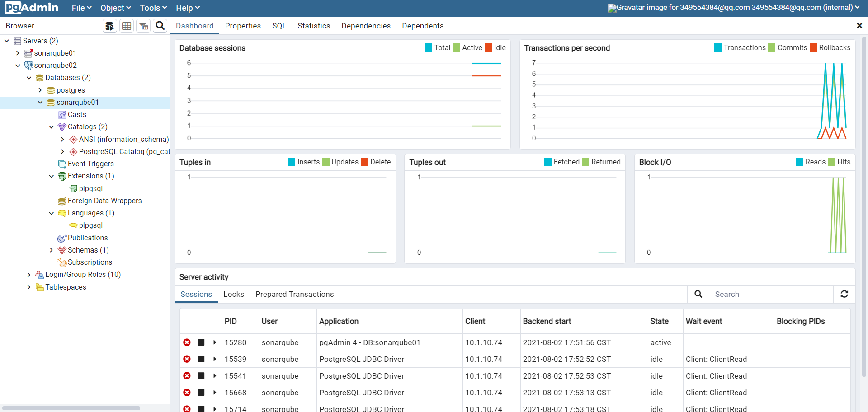This screenshot has width=868, height=412.
Task: Sort sessions by Backend start column
Action: 584,321
